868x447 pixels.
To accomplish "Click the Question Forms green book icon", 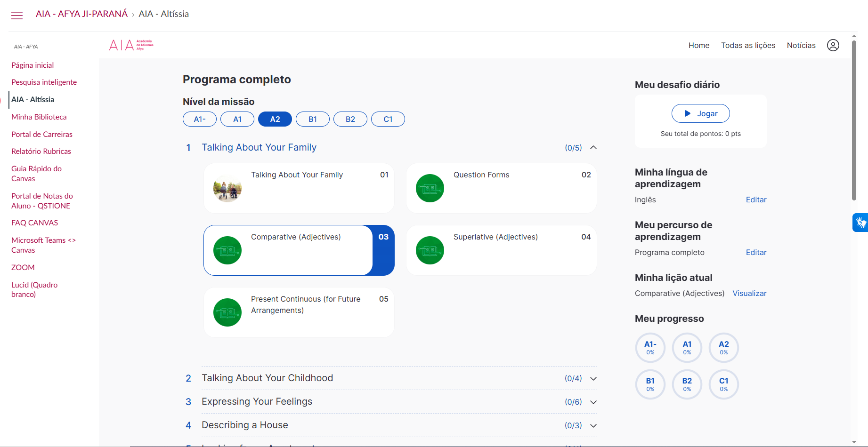I will tap(430, 188).
